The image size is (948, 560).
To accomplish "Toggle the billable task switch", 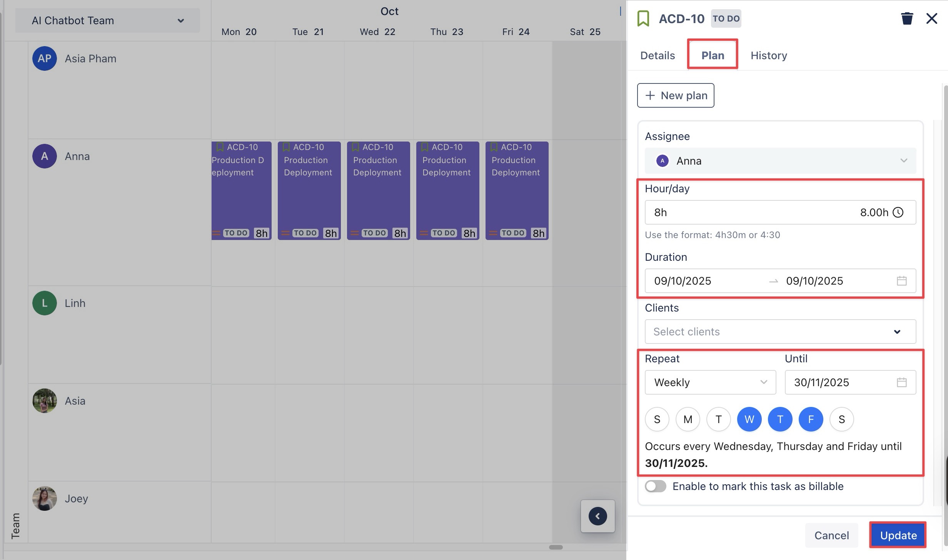I will tap(656, 486).
